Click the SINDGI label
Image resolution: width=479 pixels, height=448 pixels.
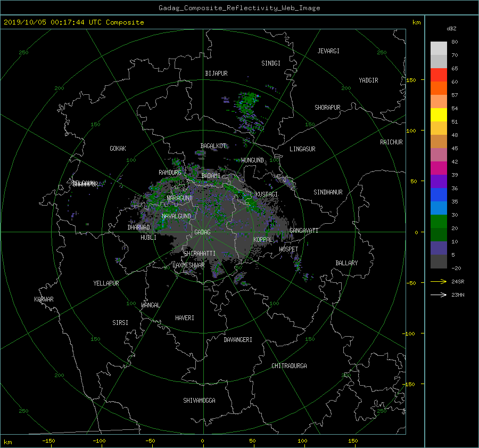[271, 63]
